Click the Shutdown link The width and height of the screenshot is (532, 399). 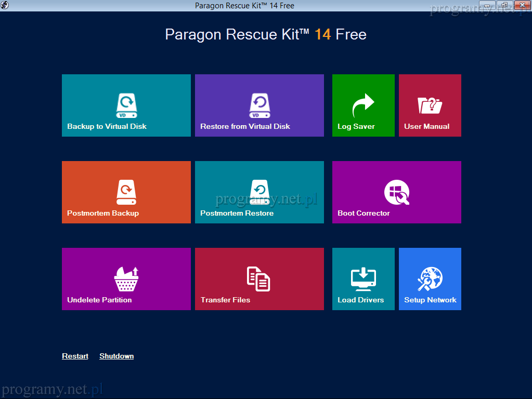[116, 356]
